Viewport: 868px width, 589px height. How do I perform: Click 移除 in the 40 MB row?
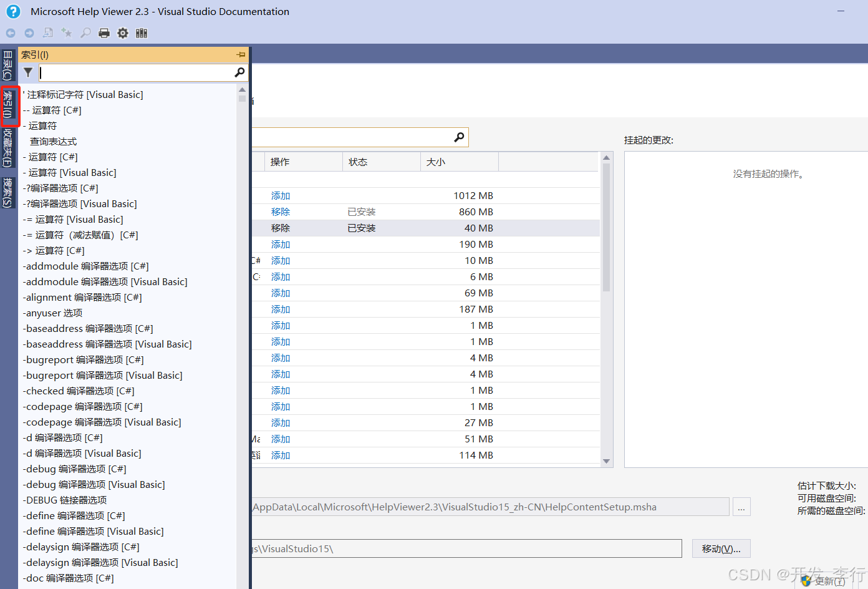[281, 228]
